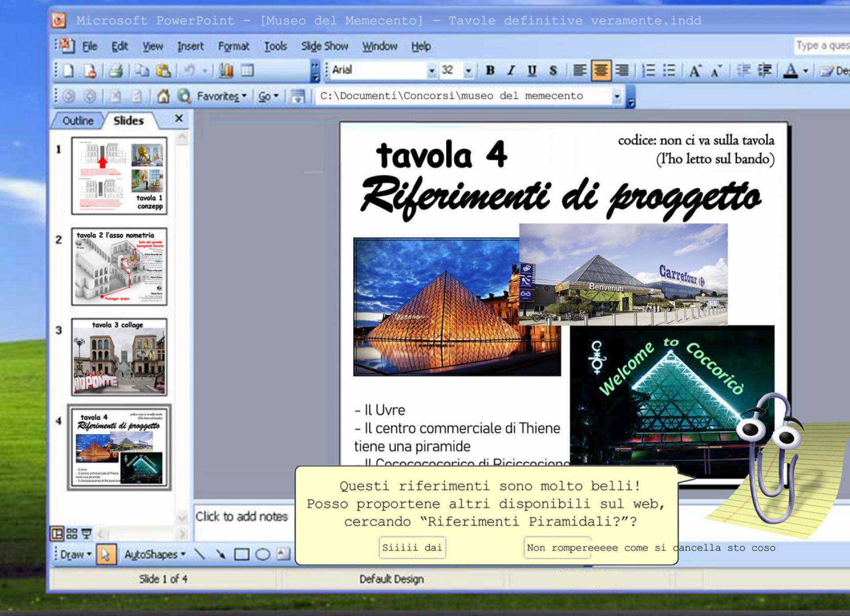Click the 'Non rompereeeee' button
This screenshot has height=616, width=850.
[558, 548]
